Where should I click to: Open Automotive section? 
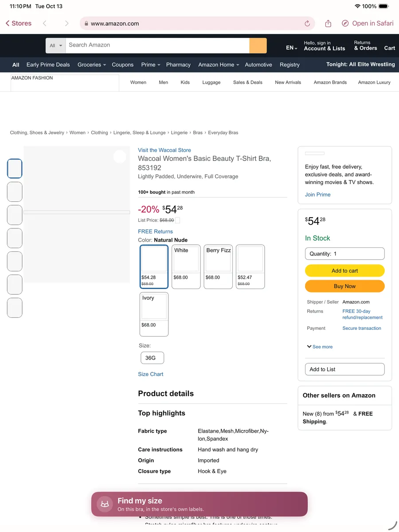[x=258, y=65]
